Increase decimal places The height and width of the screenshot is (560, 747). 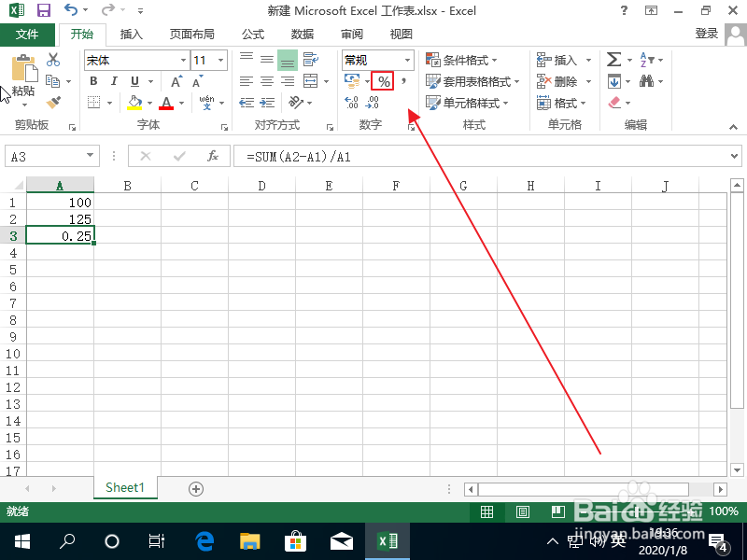351,102
